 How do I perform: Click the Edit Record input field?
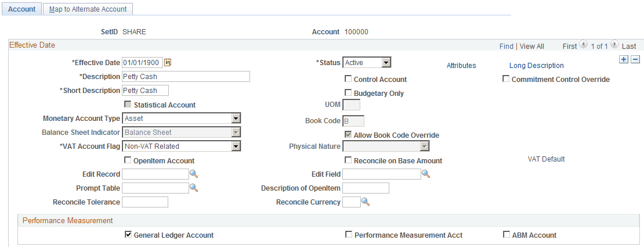[155, 174]
